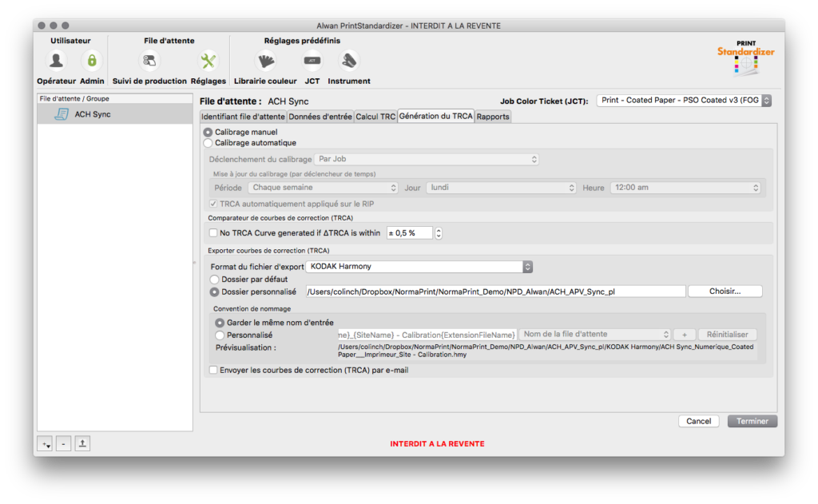Switch to the Calcul TRC tab
This screenshot has height=504, width=818.
click(375, 117)
